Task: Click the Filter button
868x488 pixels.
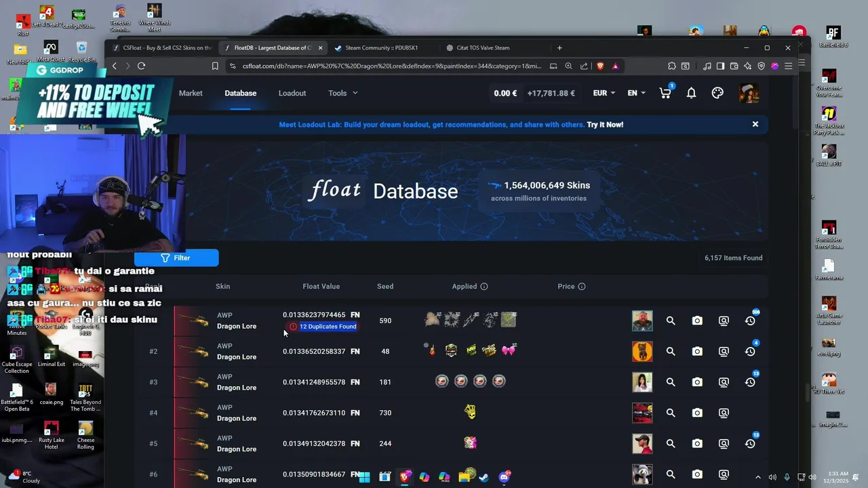Action: point(176,258)
